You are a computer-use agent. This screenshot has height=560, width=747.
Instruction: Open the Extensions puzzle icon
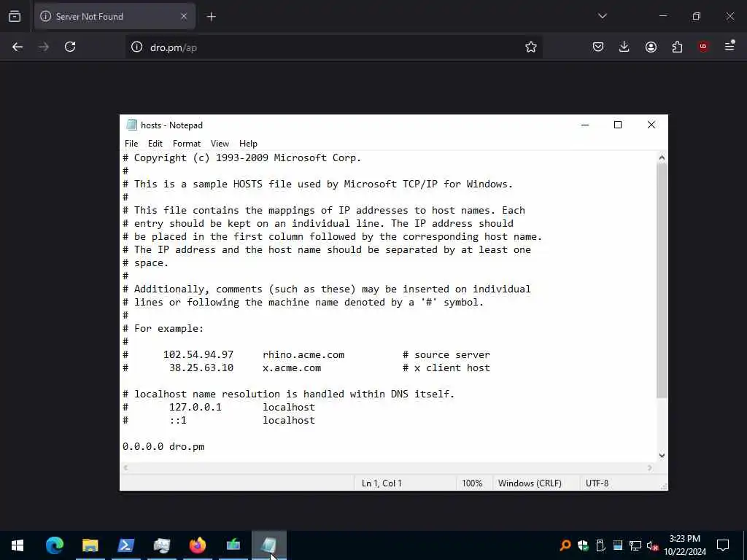pyautogui.click(x=677, y=47)
